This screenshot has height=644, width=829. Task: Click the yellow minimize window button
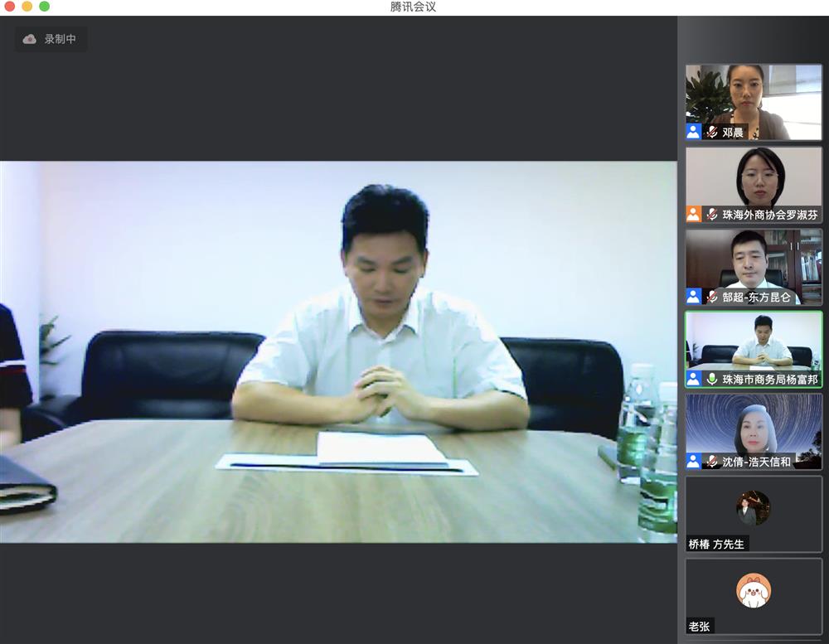point(27,7)
